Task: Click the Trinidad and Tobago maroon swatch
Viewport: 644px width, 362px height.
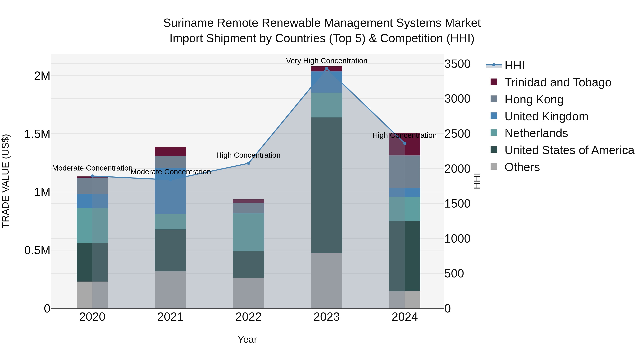Action: (x=494, y=82)
